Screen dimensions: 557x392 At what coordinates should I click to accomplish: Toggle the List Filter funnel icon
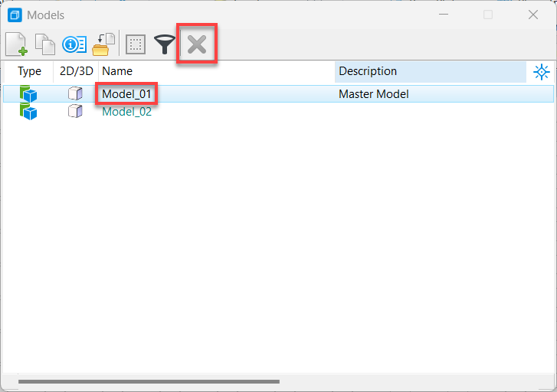tap(165, 44)
